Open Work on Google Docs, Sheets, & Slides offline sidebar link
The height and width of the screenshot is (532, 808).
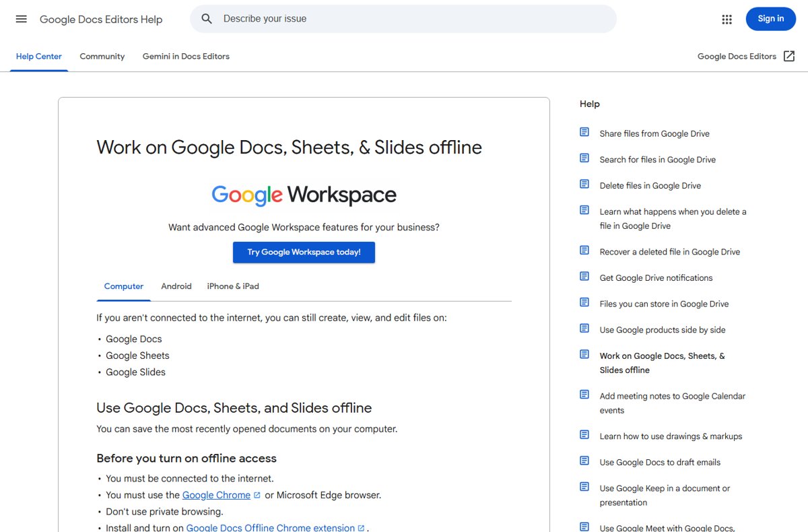point(663,363)
